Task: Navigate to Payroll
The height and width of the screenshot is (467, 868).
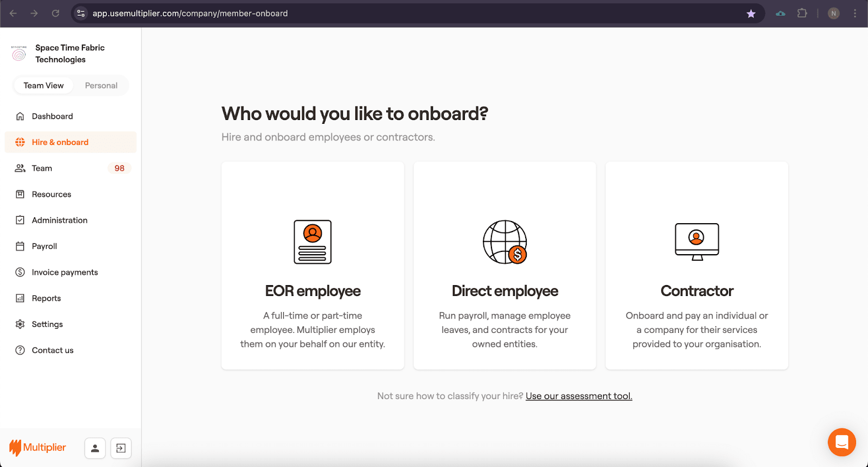Action: [71, 247]
